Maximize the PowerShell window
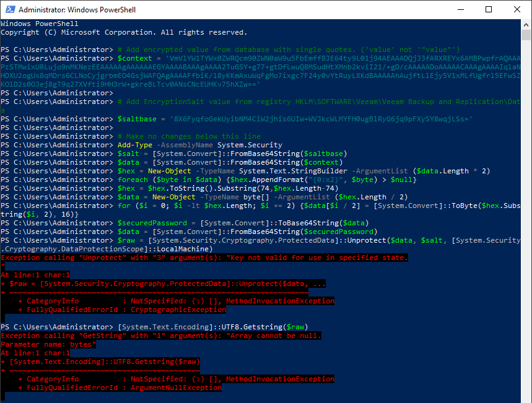The height and width of the screenshot is (403, 532). pos(489,9)
